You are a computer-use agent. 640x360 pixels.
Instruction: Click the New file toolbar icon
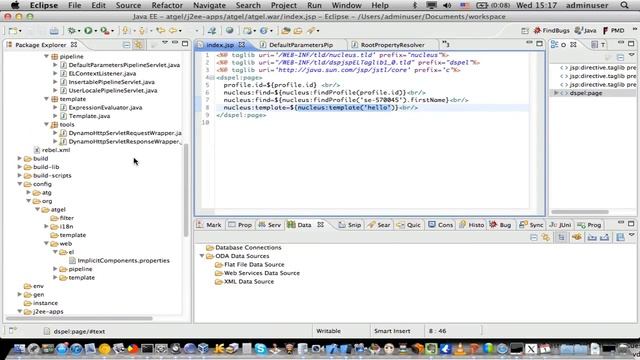coord(13,31)
